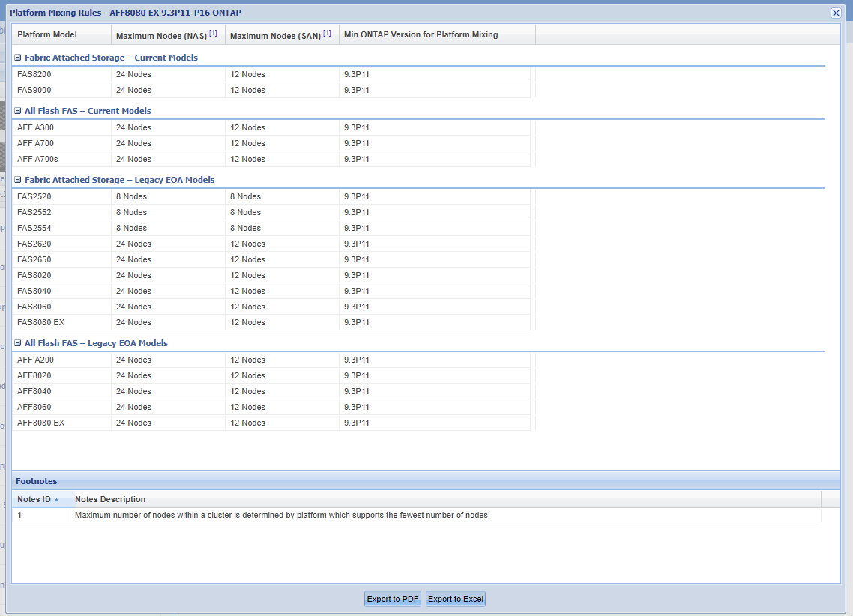This screenshot has height=616, width=853.
Task: Click Export to PDF button
Action: tap(392, 599)
